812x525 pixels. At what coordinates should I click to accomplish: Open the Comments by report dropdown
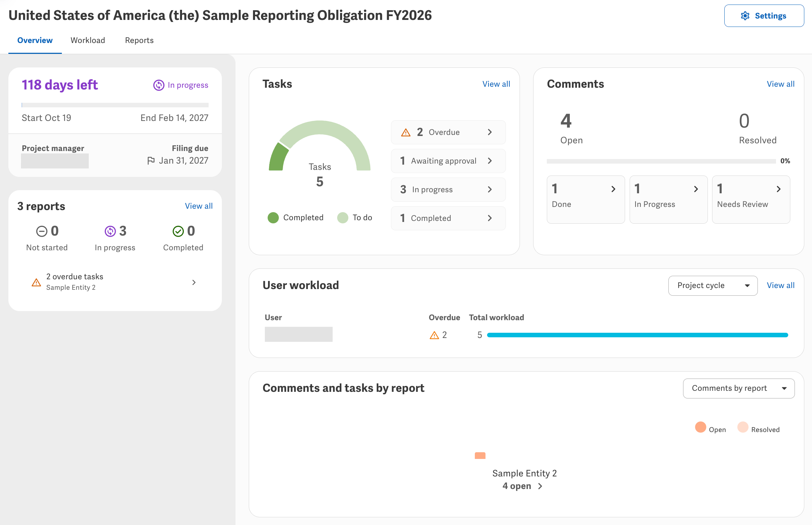pos(739,388)
